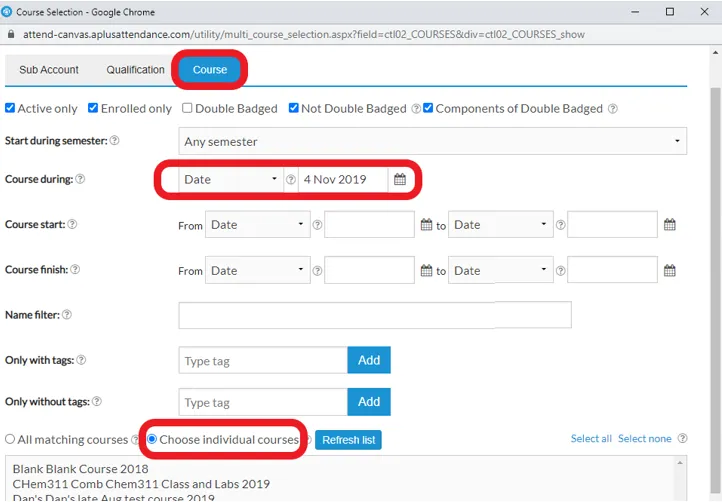722x502 pixels.
Task: Open calendar picker for Course during date
Action: click(x=400, y=179)
